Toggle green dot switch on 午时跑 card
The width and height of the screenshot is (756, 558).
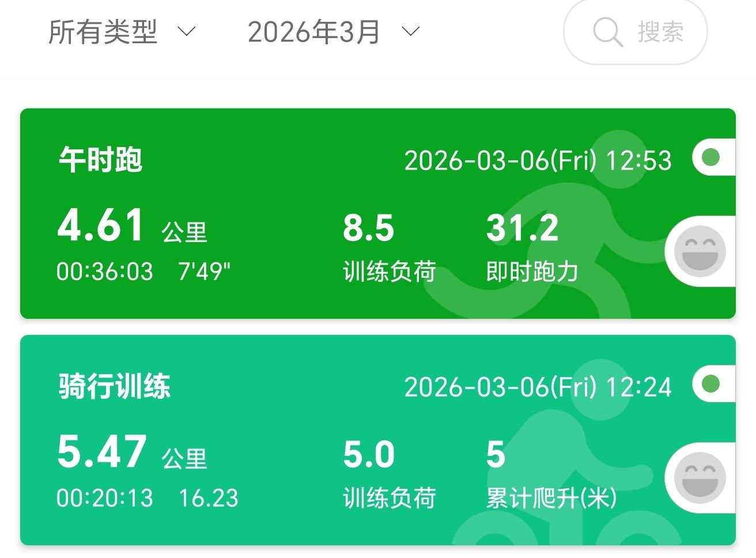[x=713, y=157]
